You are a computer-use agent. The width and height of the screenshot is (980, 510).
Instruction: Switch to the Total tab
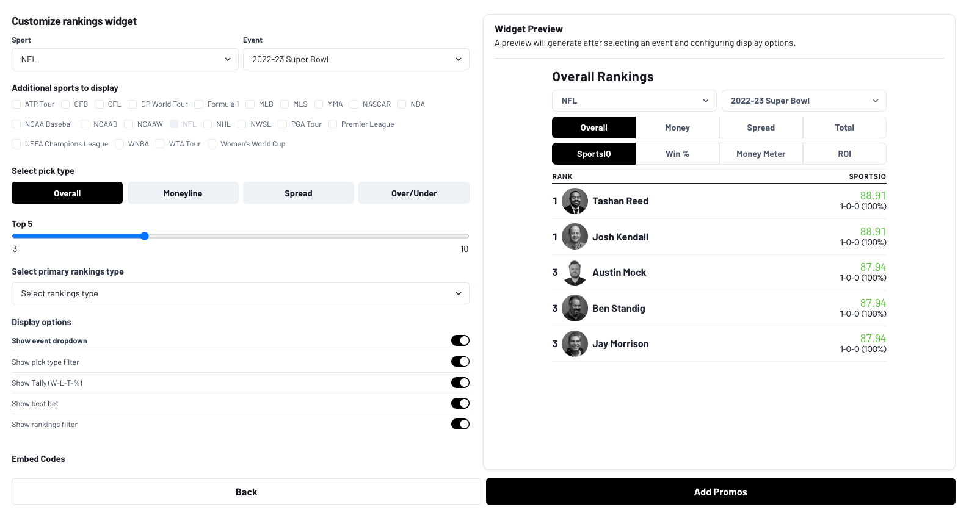click(x=844, y=127)
